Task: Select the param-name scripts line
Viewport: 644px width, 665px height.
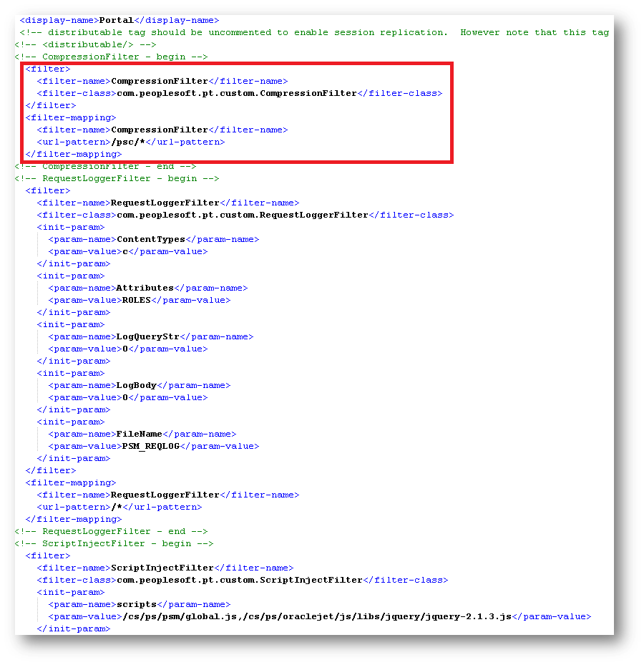Action: tap(140, 604)
